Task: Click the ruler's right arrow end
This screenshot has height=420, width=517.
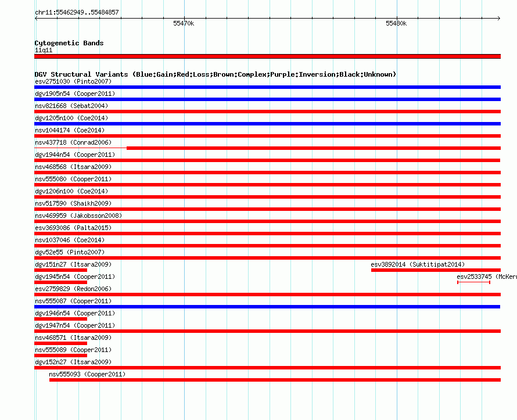Action: point(499,18)
